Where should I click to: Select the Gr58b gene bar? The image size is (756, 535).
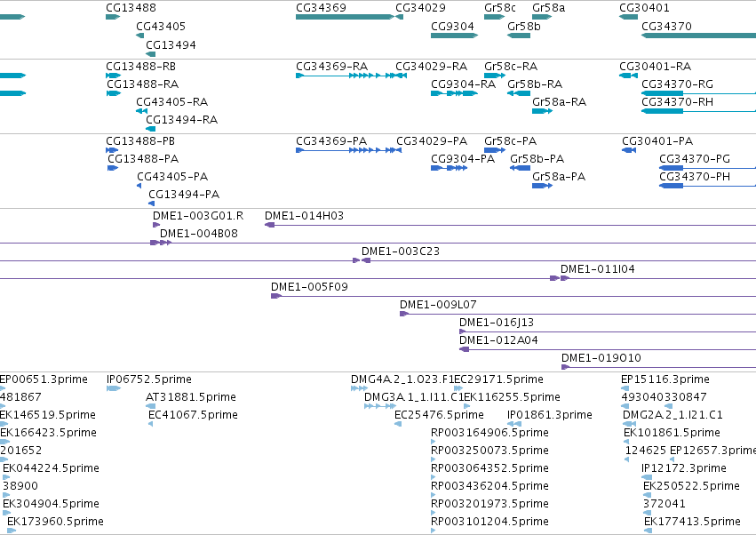[519, 36]
